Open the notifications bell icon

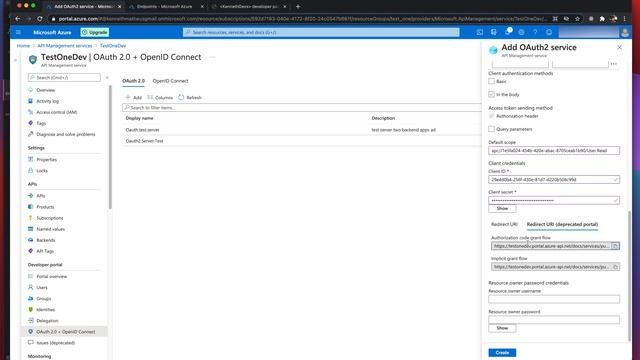pos(507,32)
